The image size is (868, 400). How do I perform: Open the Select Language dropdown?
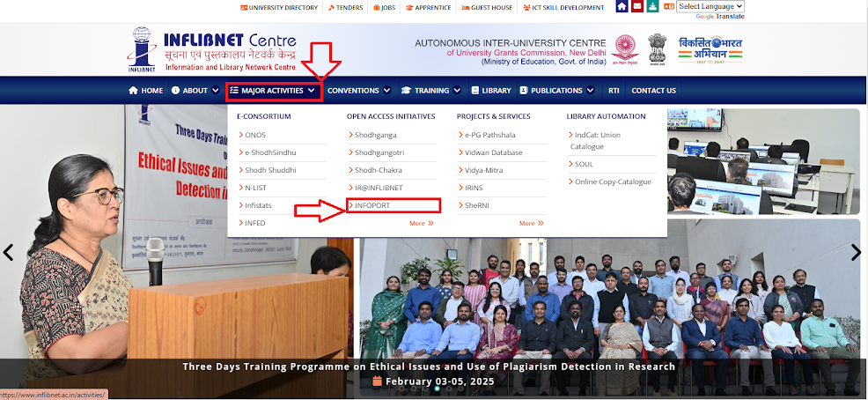(710, 7)
